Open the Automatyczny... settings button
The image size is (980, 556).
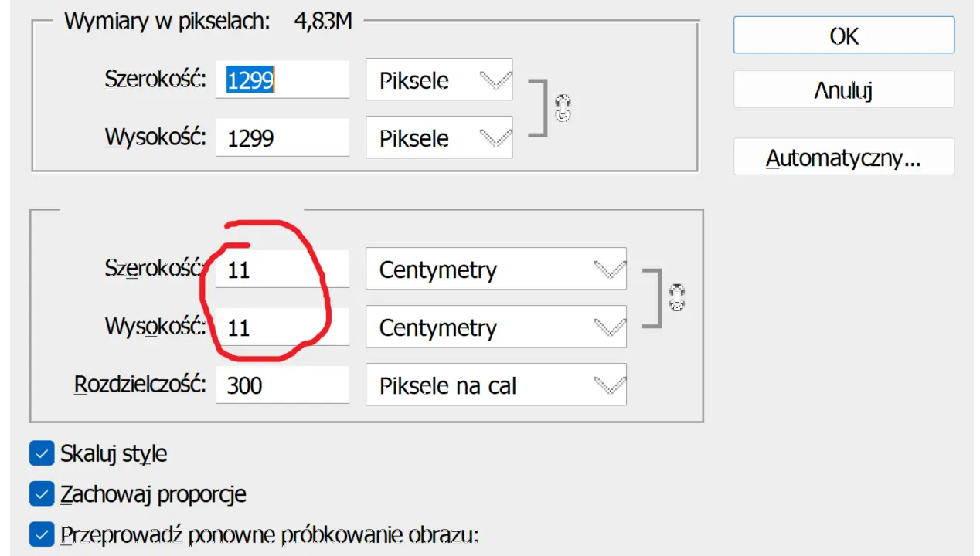click(844, 157)
